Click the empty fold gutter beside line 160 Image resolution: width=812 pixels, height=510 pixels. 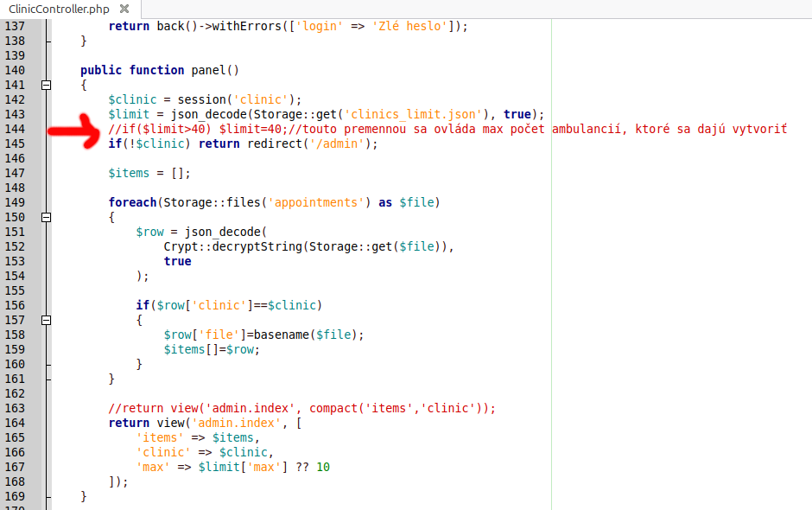click(x=47, y=364)
